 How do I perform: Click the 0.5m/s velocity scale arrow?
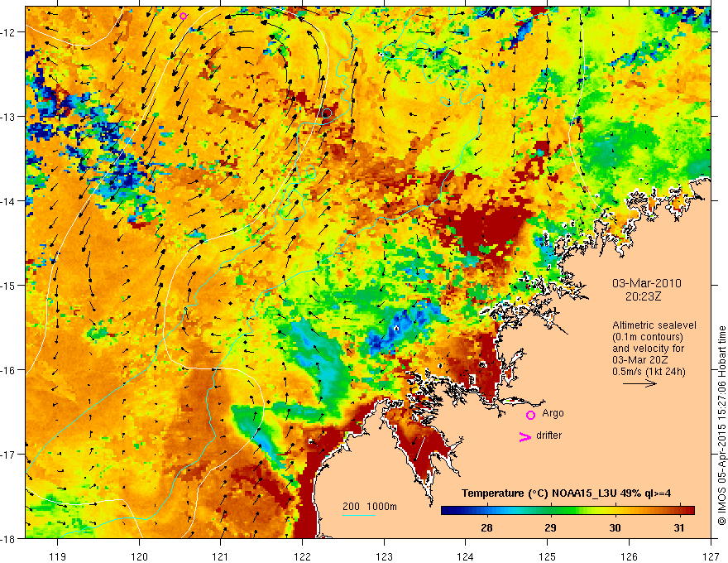pos(639,383)
